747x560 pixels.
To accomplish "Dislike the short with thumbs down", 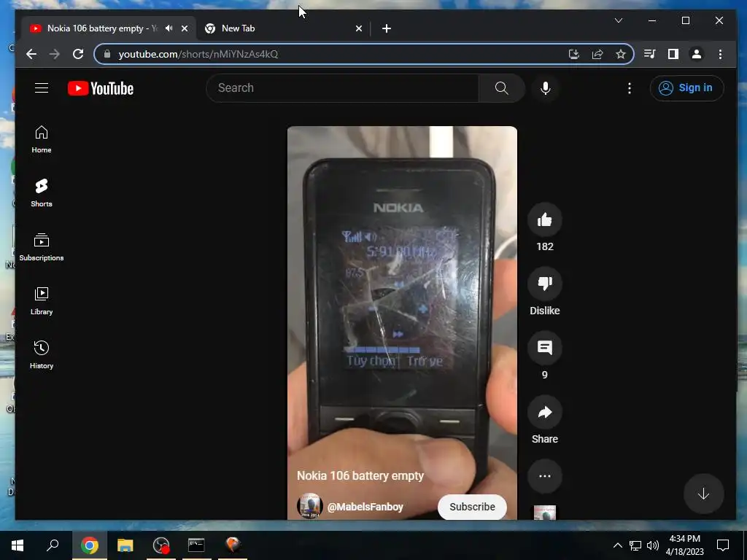I will pyautogui.click(x=544, y=284).
